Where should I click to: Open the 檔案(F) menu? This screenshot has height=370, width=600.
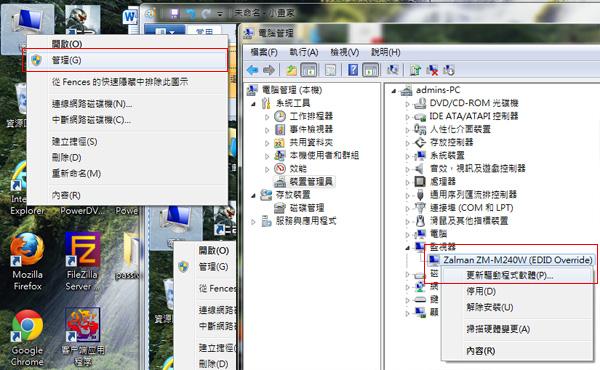point(264,52)
